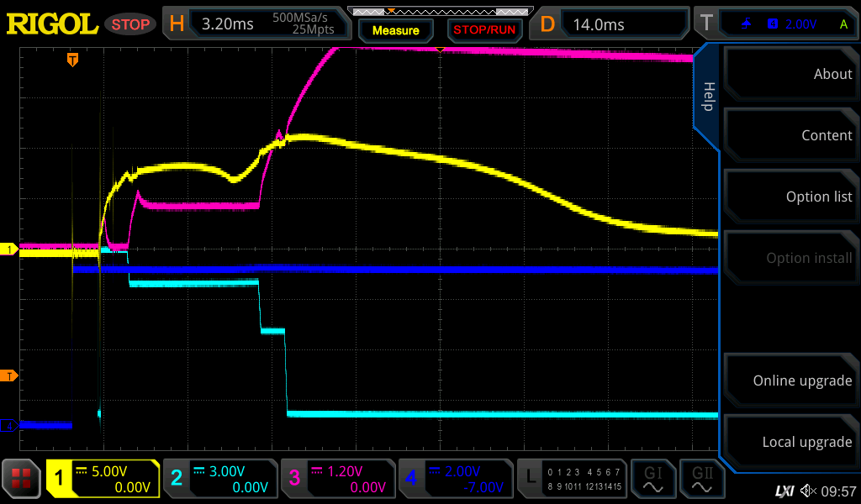
Task: Open the Option list menu entry
Action: click(790, 197)
